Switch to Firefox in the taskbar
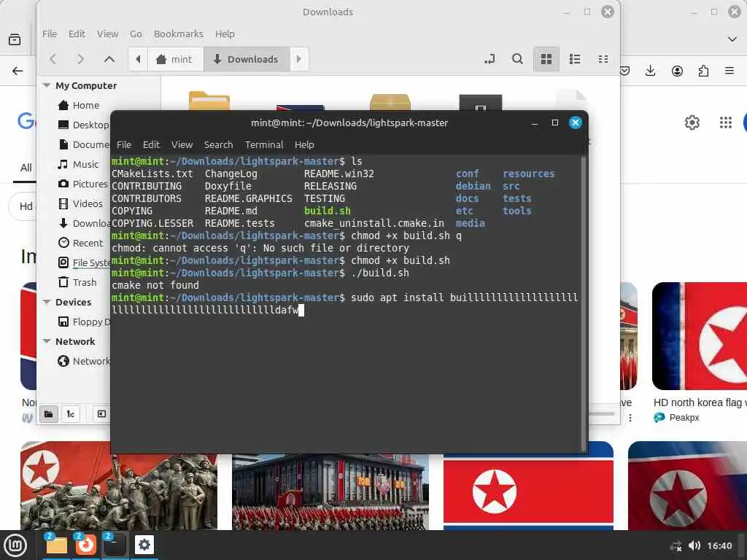Image resolution: width=747 pixels, height=560 pixels. click(85, 545)
